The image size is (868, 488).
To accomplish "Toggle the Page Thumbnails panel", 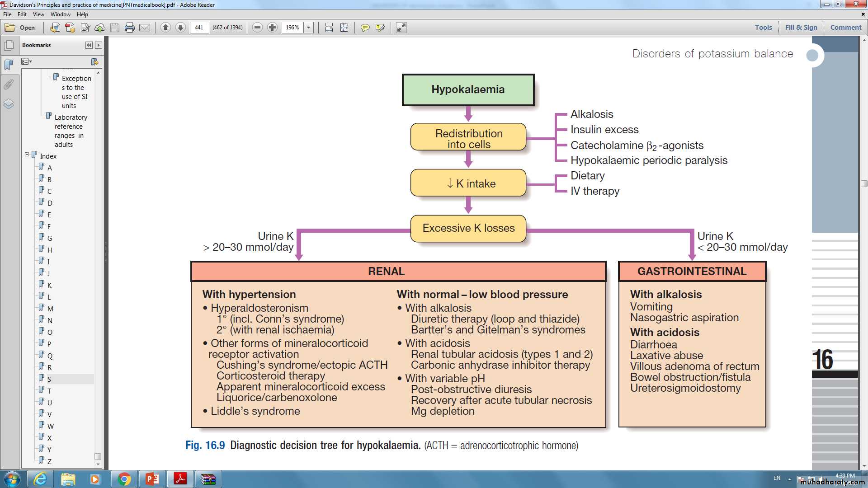I will point(9,46).
